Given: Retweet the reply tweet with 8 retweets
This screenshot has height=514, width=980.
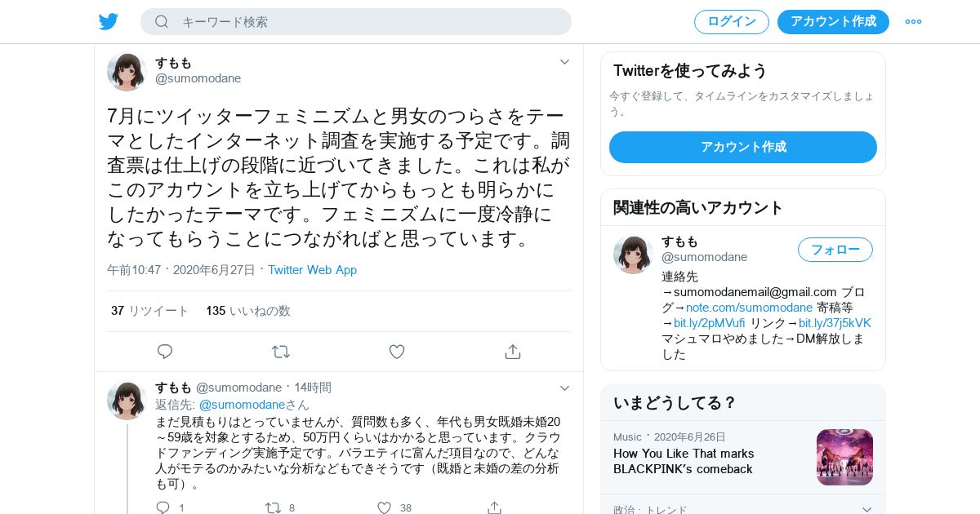Looking at the screenshot, I should click(274, 507).
